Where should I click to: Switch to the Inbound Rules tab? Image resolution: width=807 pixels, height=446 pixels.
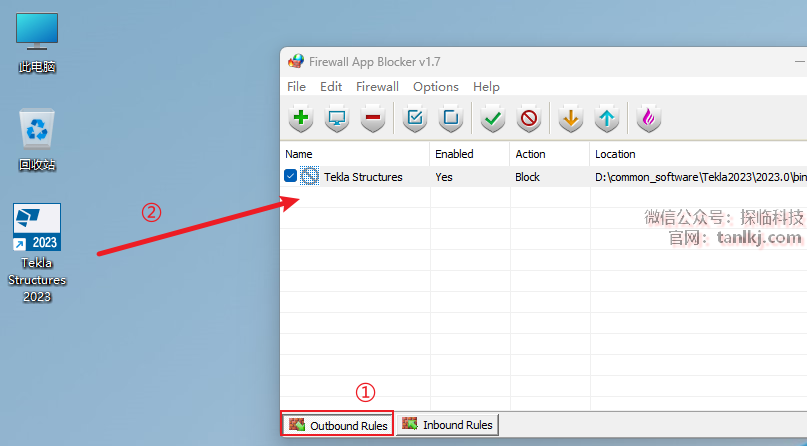point(447,425)
